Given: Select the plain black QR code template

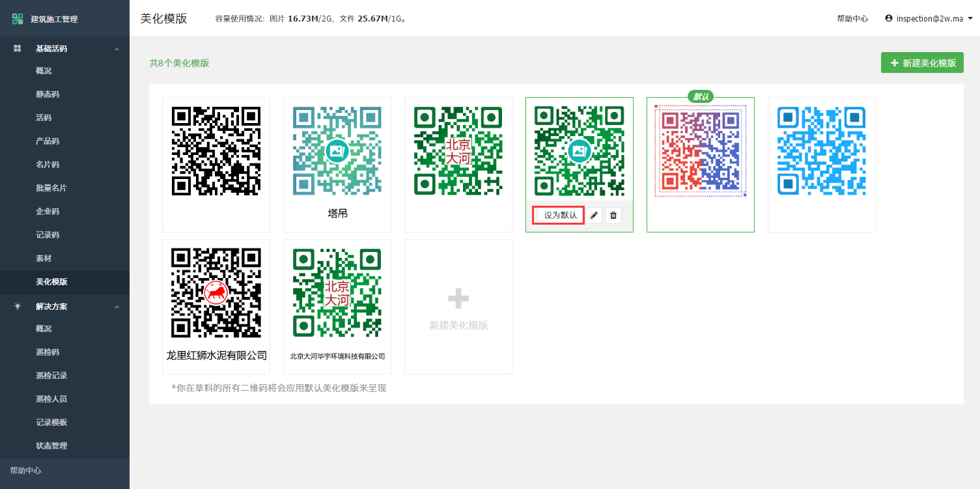Looking at the screenshot, I should click(216, 151).
